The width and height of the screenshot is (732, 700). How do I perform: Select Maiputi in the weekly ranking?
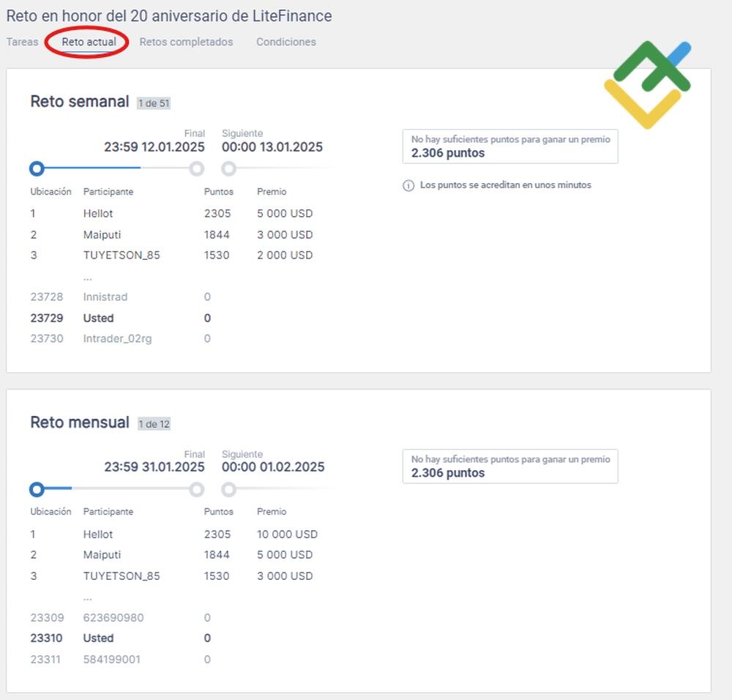tap(102, 234)
